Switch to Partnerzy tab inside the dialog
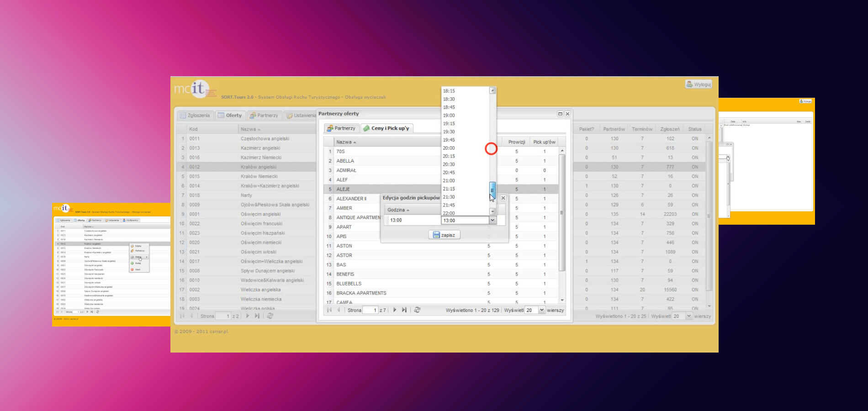 click(341, 128)
